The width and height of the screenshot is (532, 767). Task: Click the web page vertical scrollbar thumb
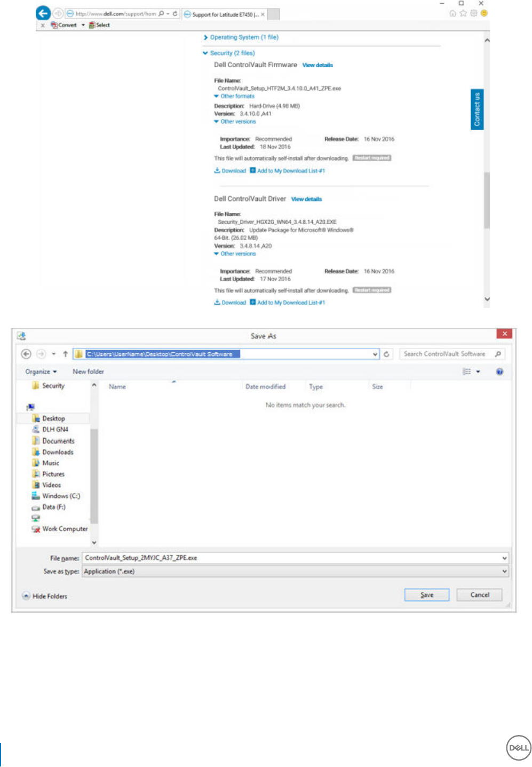coord(487,200)
